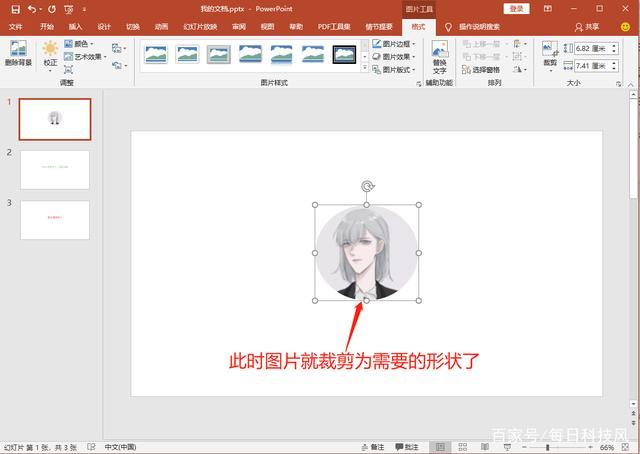640x454 pixels.
Task: Open the Crop (裁剪) dropdown arrow
Action: pyautogui.click(x=550, y=70)
